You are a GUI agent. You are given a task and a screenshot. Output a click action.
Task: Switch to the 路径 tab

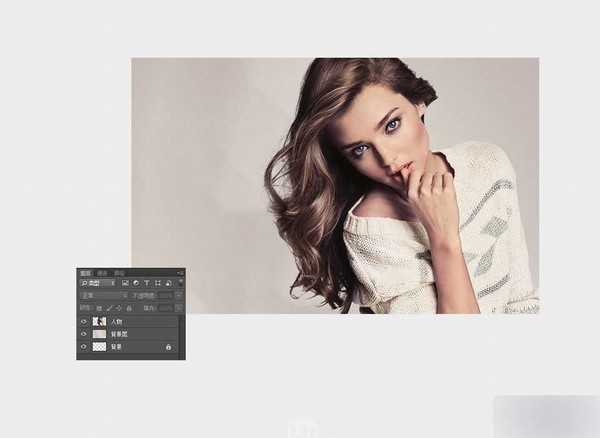[118, 272]
